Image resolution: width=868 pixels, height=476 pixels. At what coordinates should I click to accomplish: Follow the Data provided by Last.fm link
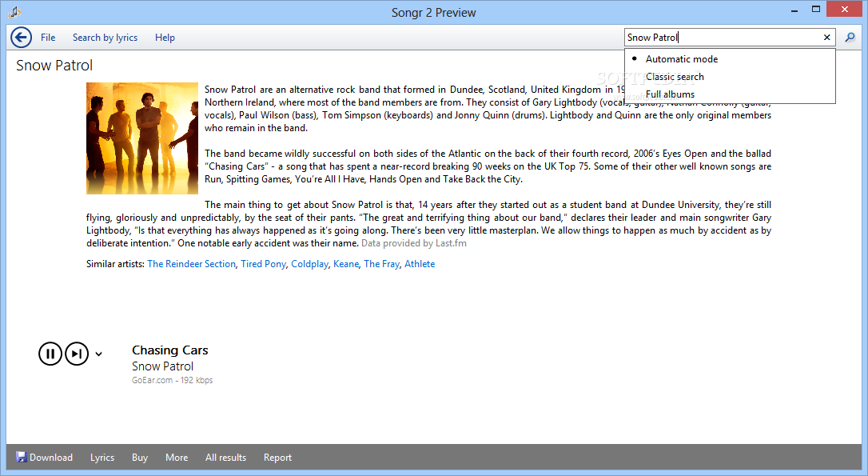click(414, 243)
